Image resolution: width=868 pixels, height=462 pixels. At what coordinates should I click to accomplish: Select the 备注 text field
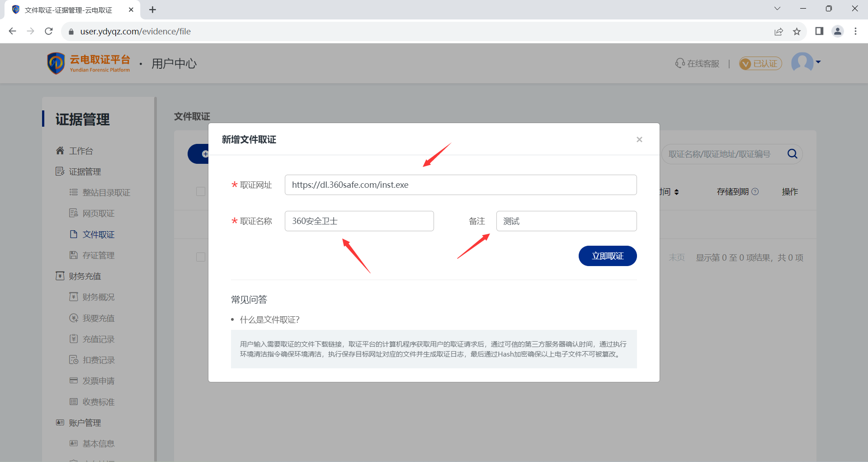566,221
